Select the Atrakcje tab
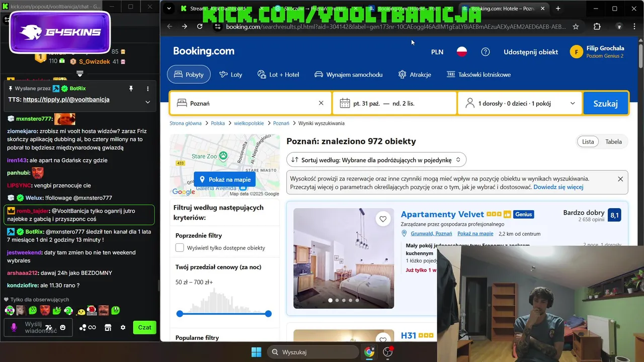Viewport: 644px width, 362px height. point(415,74)
